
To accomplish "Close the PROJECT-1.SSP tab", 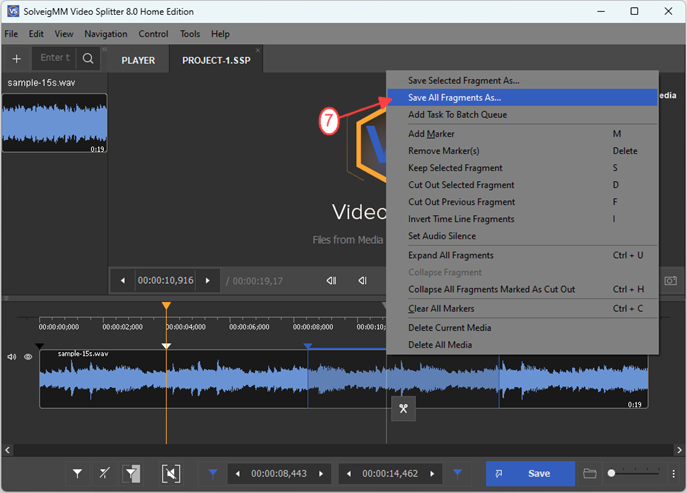I will [258, 50].
